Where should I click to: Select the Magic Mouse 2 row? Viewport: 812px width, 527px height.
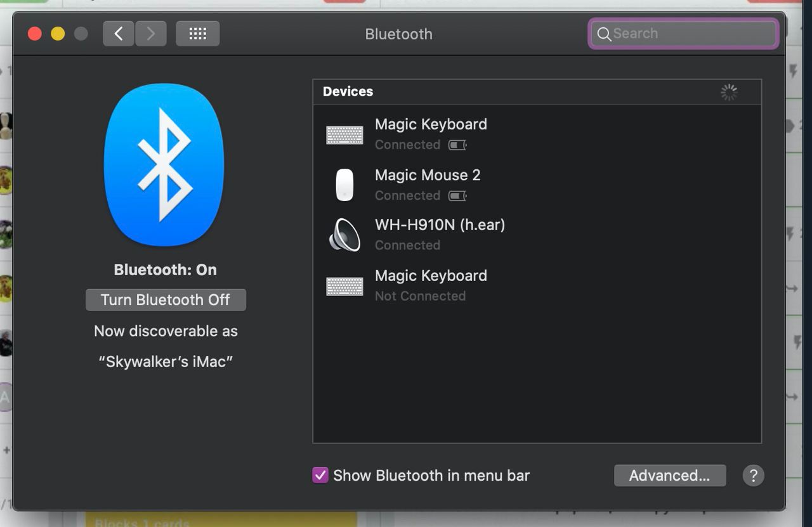[537, 185]
